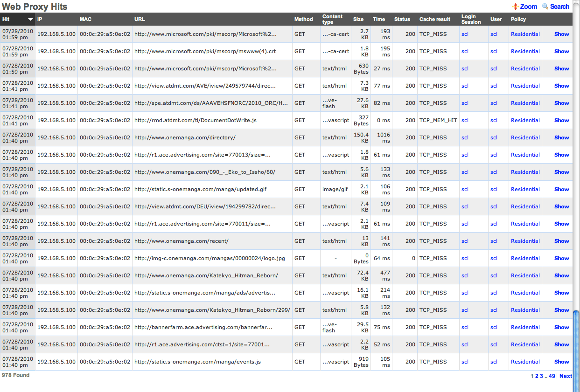Viewport: 580px width, 392px height.
Task: Open Residential policy in updated.gif row
Action: click(525, 189)
